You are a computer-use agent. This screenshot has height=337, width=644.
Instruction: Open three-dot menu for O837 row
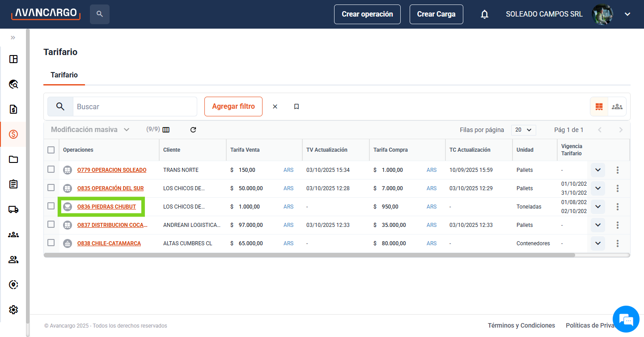[618, 225]
